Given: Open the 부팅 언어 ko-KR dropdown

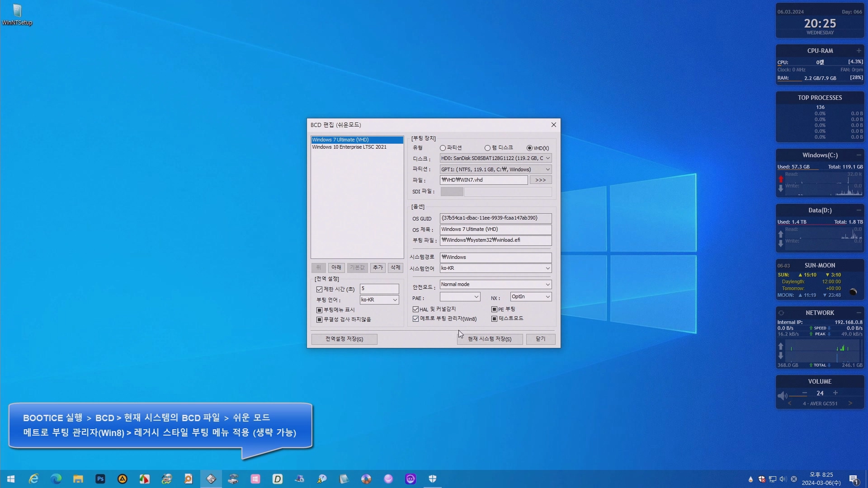Looking at the screenshot, I should coord(379,300).
